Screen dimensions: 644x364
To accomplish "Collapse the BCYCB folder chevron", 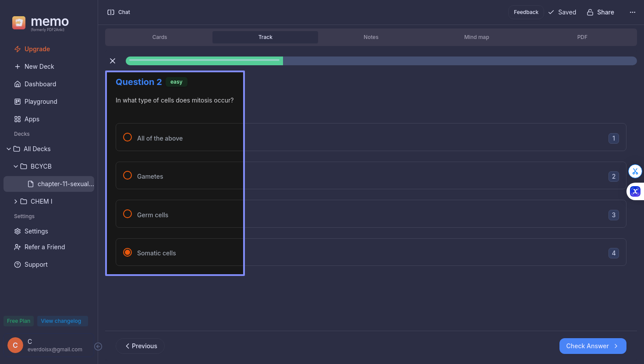I will pyautogui.click(x=16, y=166).
